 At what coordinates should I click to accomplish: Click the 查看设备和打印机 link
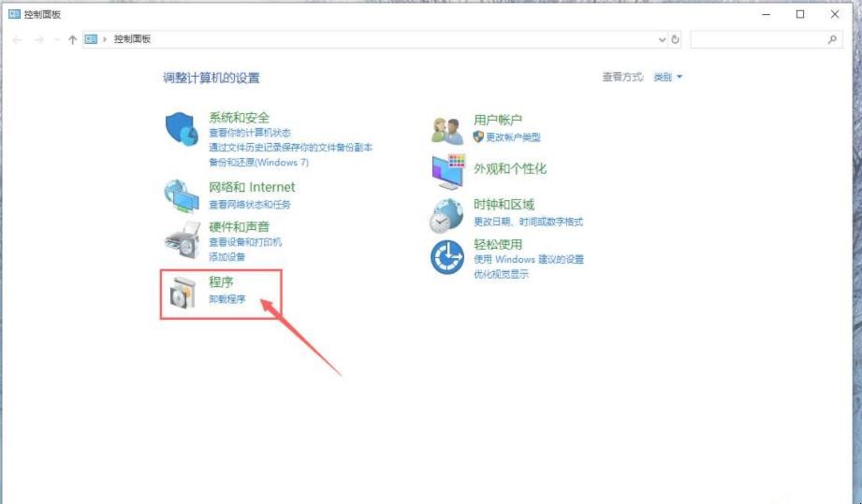245,242
